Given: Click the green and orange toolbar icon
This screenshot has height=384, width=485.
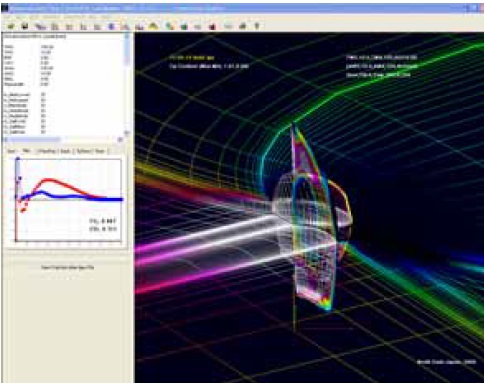Looking at the screenshot, I should click(x=170, y=26).
